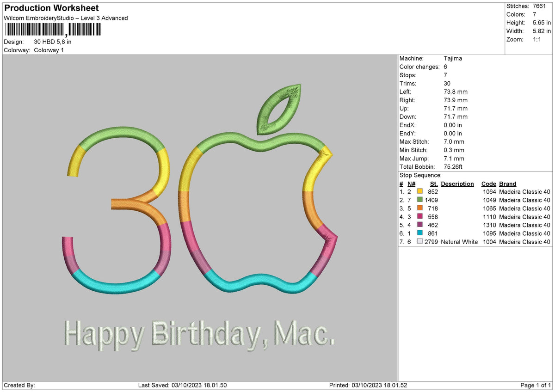555x392 pixels.
Task: Click the stitch count 718 in stop 3
Action: [433, 208]
